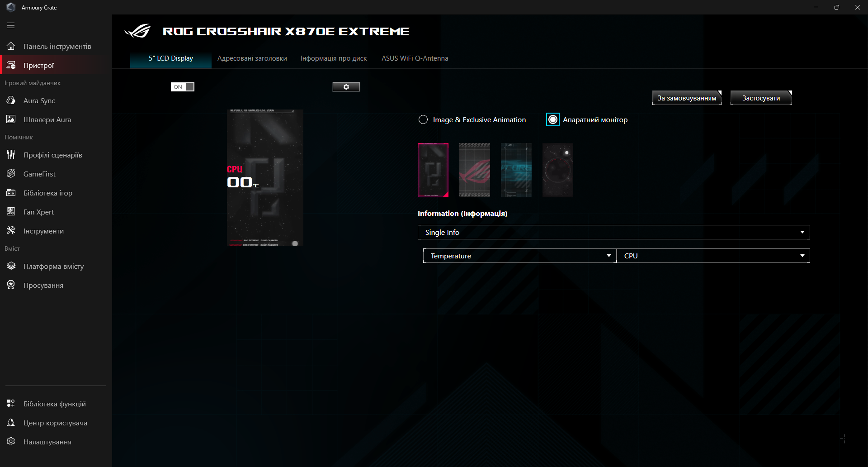Switch to Інформація про диск tab
The image size is (868, 467).
click(334, 58)
